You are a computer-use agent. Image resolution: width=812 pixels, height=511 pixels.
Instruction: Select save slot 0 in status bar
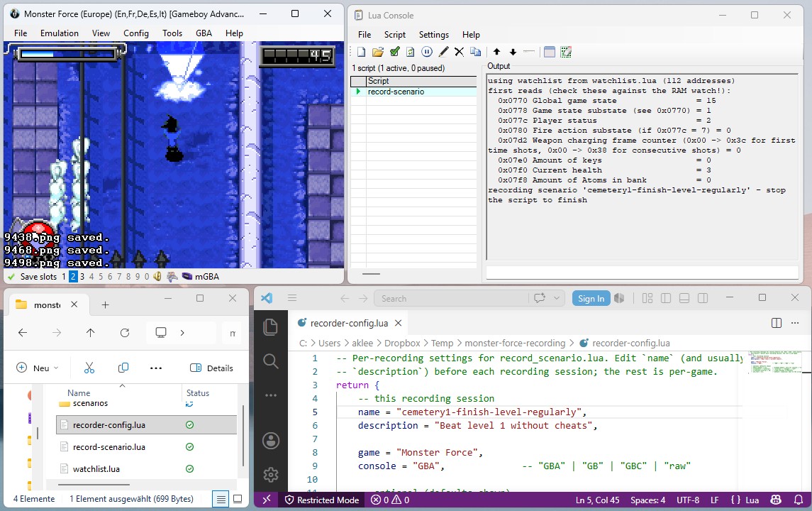point(147,277)
